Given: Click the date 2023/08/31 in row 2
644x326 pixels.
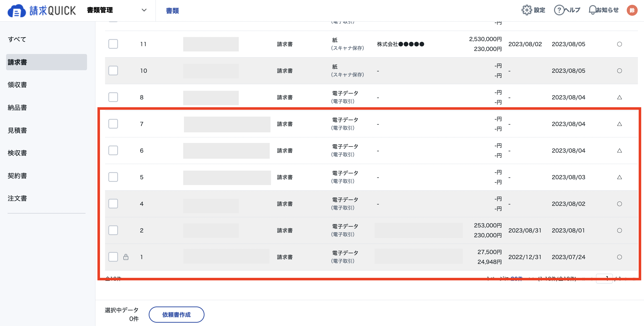Looking at the screenshot, I should (x=525, y=230).
